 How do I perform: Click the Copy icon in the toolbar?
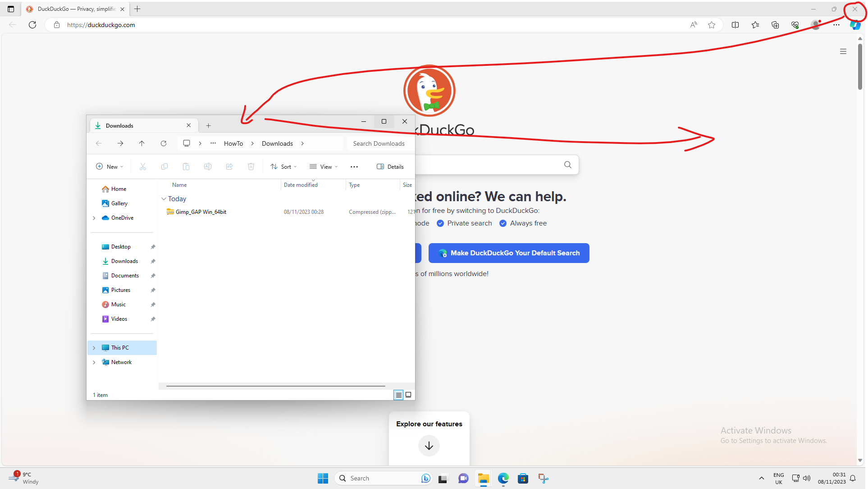164,166
